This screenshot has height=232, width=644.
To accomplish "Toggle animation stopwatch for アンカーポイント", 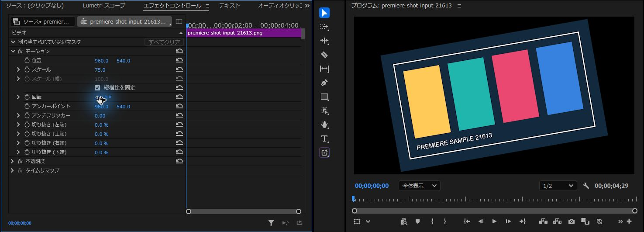I will pos(27,106).
